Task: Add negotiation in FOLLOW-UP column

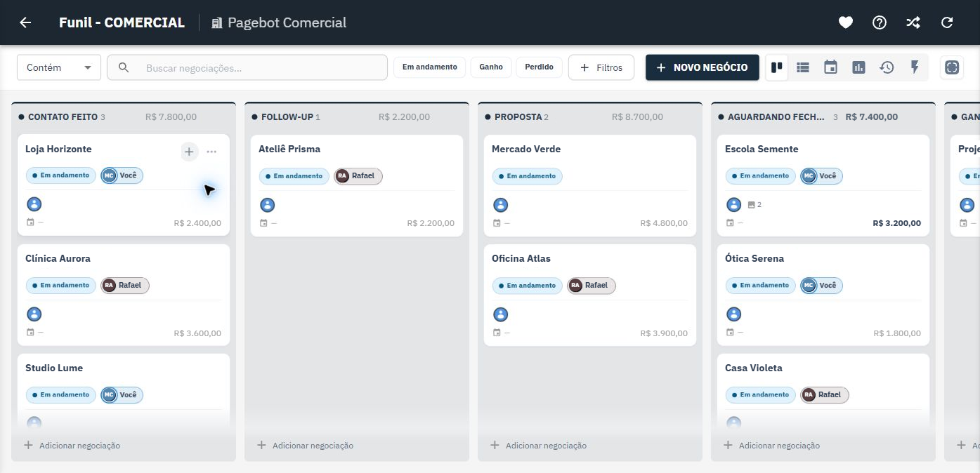Action: pyautogui.click(x=306, y=446)
